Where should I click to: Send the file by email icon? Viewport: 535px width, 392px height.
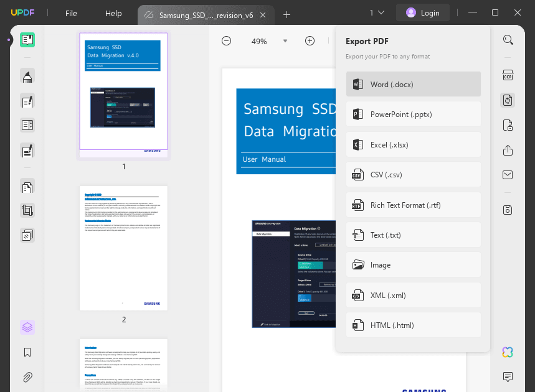508,175
